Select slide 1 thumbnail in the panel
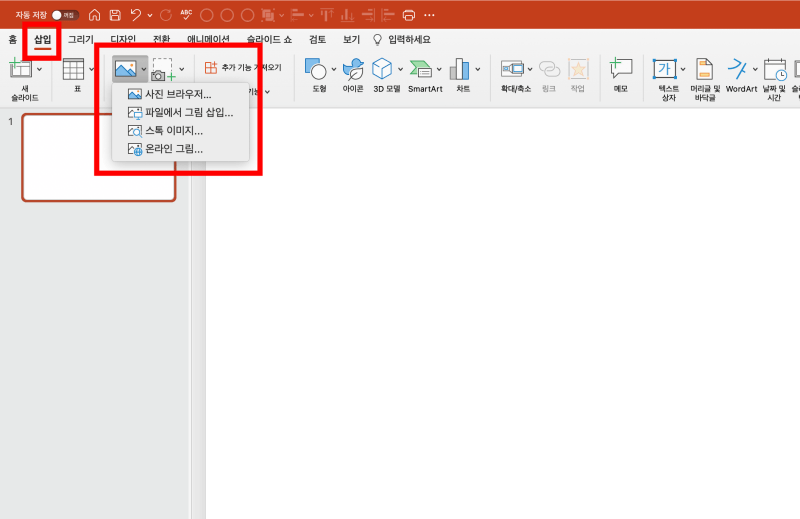The width and height of the screenshot is (800, 519). (x=99, y=158)
